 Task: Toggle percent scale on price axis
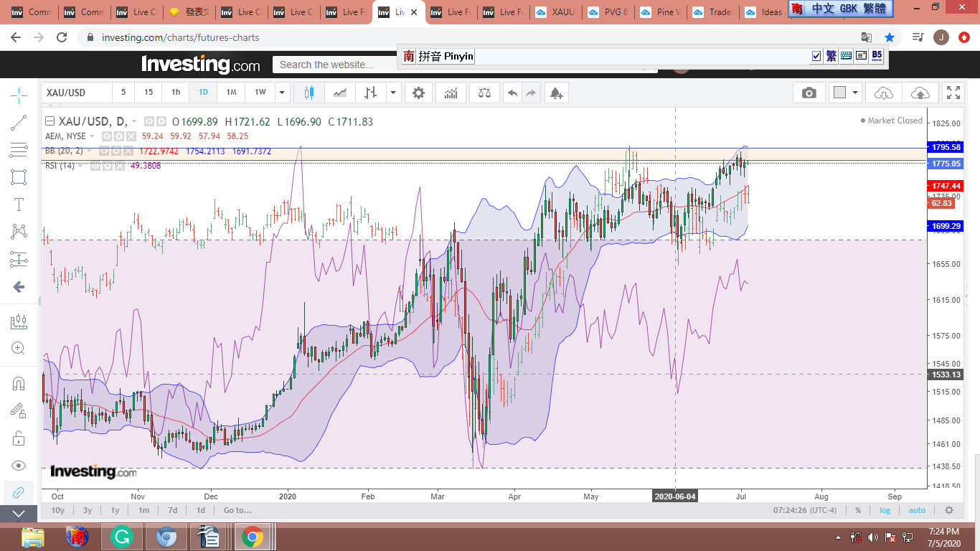(858, 510)
